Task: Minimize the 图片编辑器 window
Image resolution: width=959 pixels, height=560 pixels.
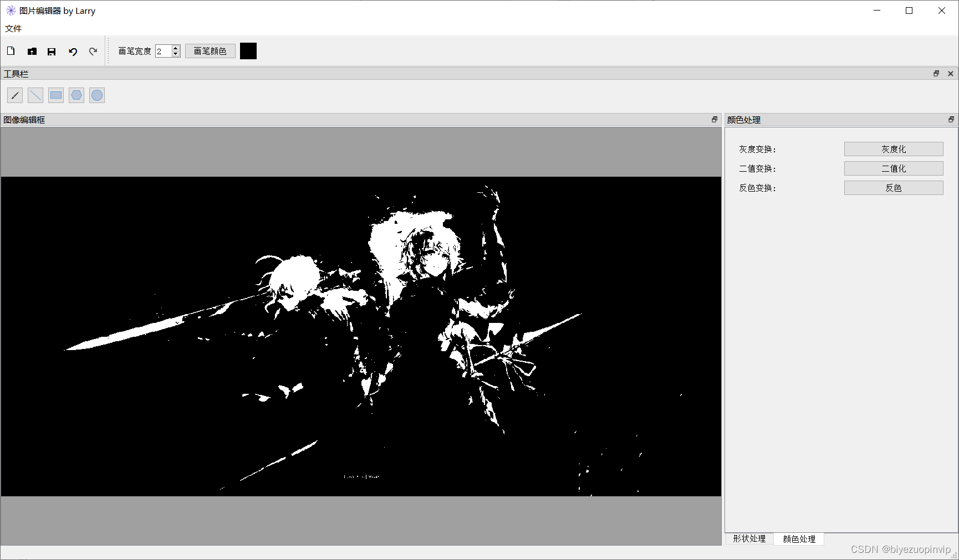Action: (x=877, y=11)
